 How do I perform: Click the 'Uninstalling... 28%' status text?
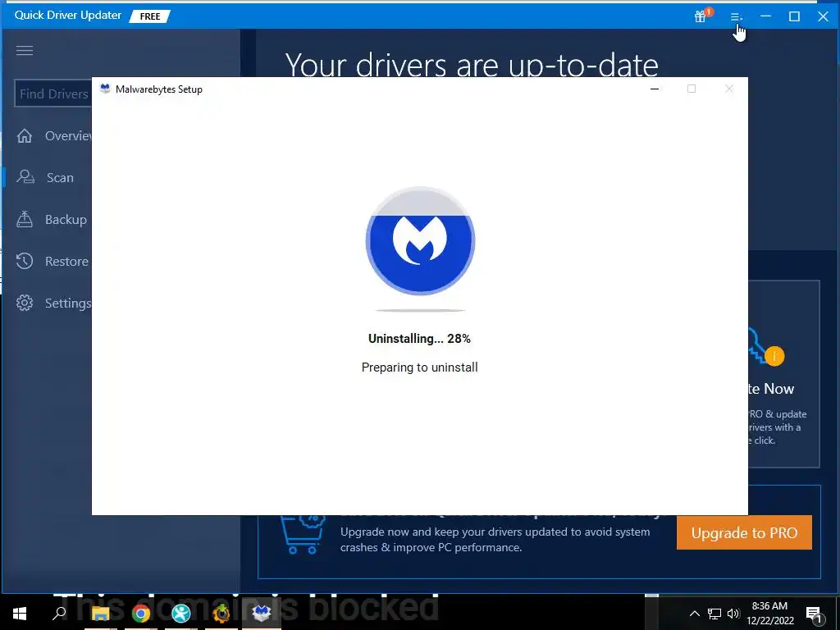pyautogui.click(x=419, y=339)
